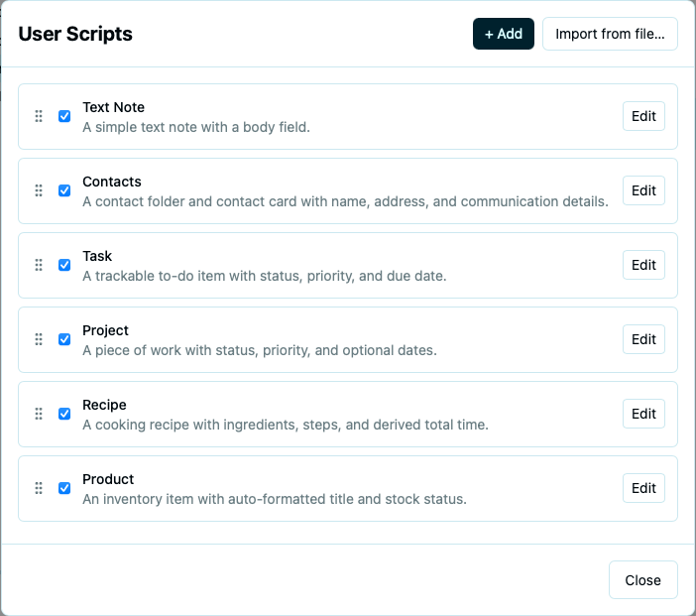This screenshot has height=616, width=696.
Task: Disable the Project script checkbox
Action: (64, 339)
